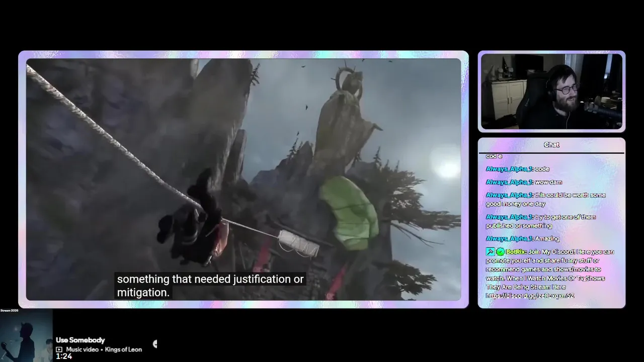
Task: Click the streamer webcam feed
Action: (551, 92)
